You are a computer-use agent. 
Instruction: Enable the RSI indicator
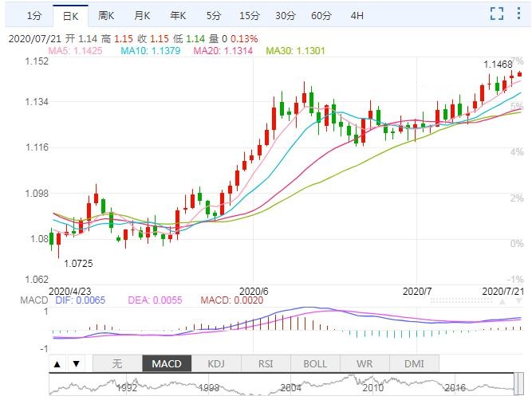(266, 364)
